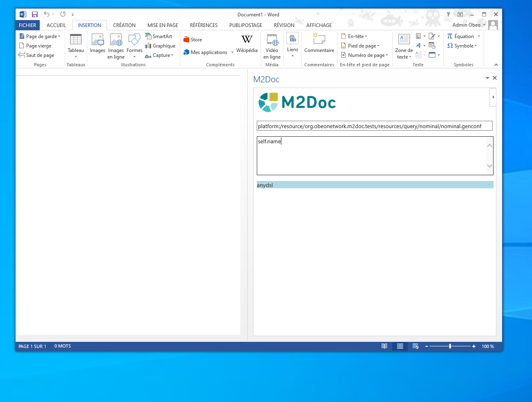Screen dimensions: 532x402
Task: Click the 100 % zoom level
Action: [488, 346]
